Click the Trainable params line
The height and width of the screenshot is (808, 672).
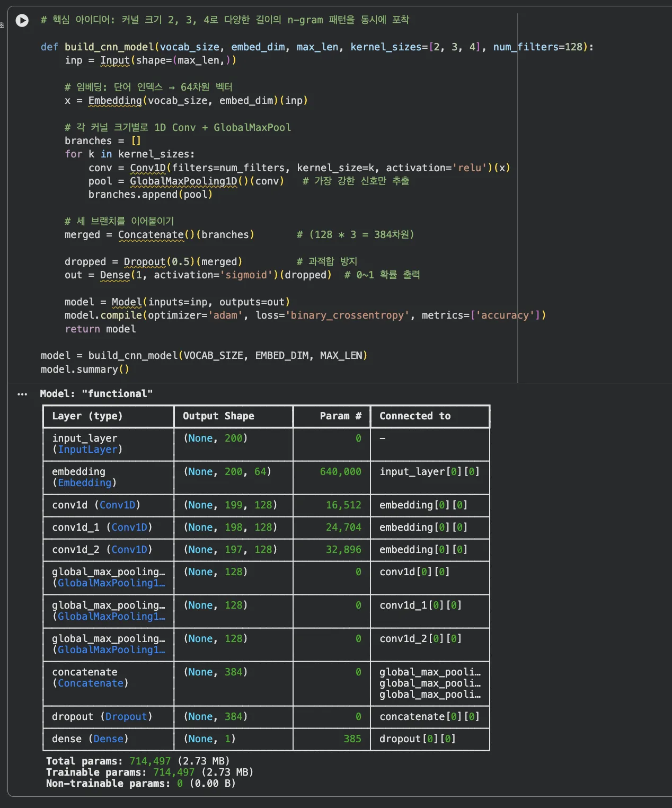pos(149,772)
